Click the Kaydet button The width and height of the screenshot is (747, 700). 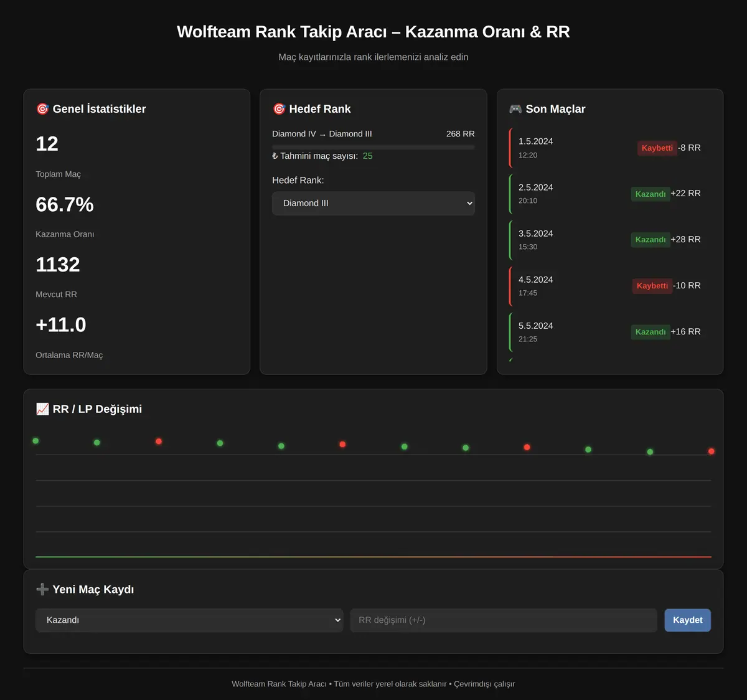[687, 620]
